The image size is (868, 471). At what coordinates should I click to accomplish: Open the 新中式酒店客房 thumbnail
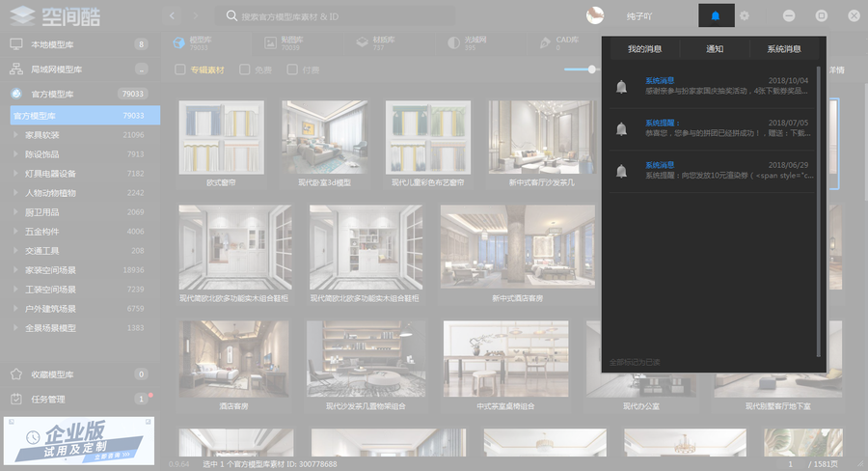(518, 246)
